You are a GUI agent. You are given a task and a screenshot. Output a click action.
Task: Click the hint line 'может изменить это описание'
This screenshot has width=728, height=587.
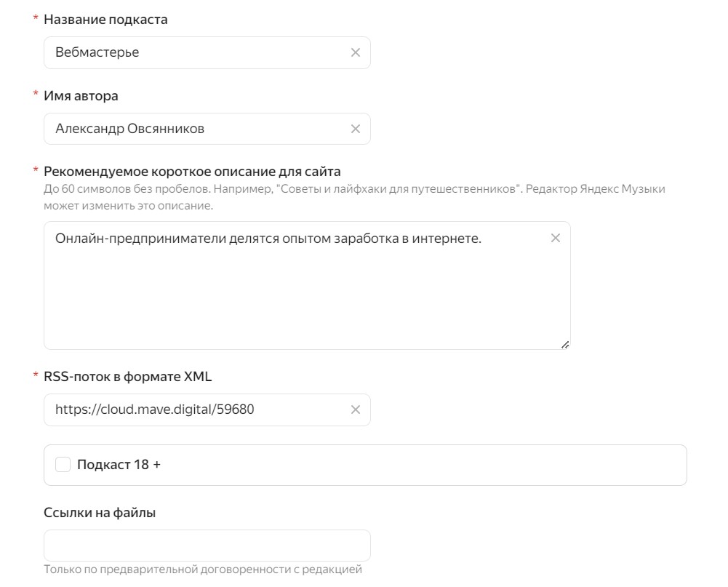click(128, 206)
